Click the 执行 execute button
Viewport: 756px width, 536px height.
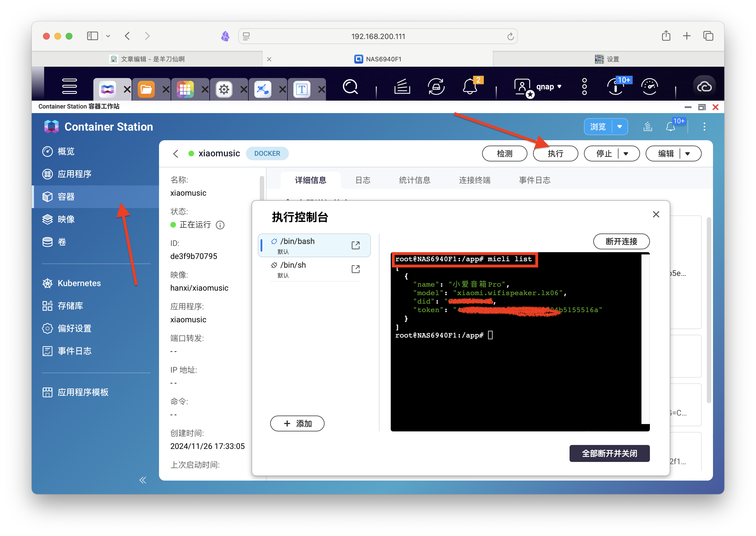pyautogui.click(x=555, y=154)
